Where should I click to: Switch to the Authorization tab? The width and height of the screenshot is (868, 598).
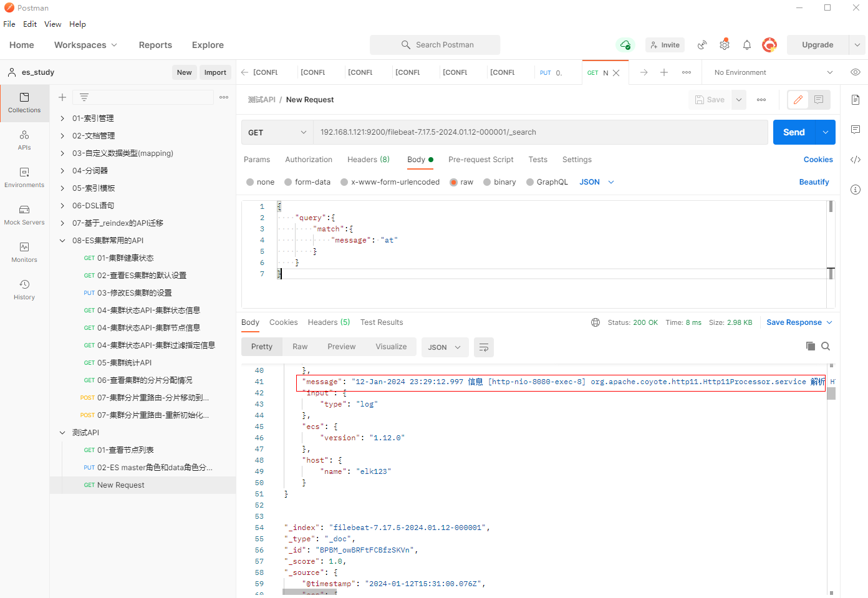[x=309, y=160]
